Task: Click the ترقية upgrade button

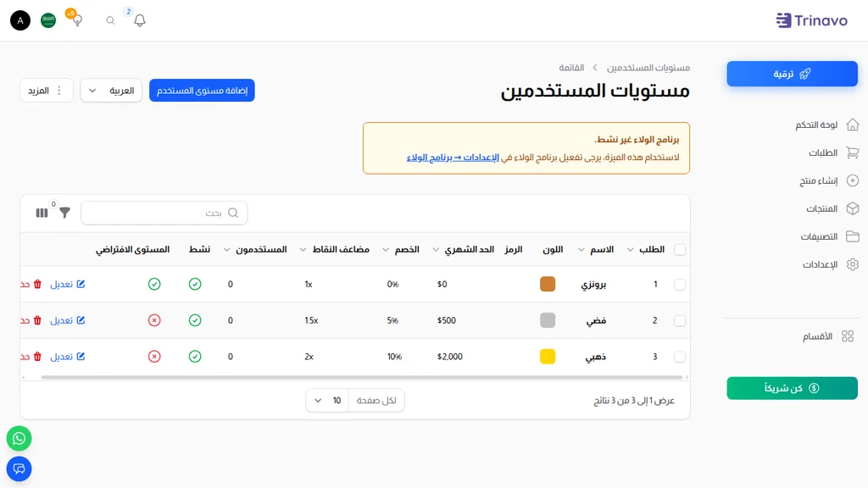Action: click(793, 74)
